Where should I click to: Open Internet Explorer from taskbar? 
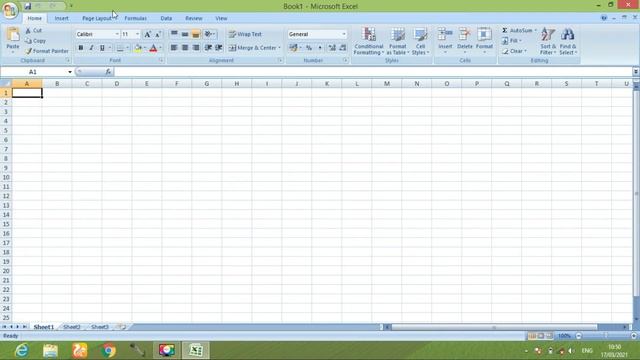(x=21, y=351)
